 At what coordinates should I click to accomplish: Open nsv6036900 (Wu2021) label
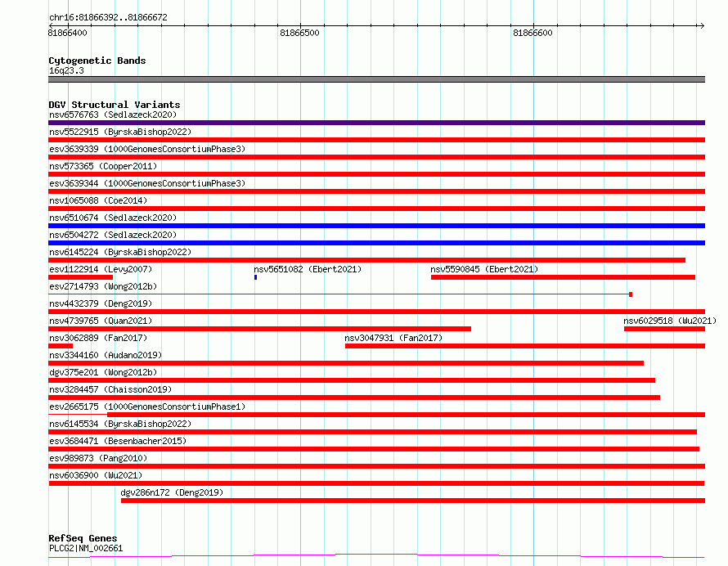click(96, 475)
